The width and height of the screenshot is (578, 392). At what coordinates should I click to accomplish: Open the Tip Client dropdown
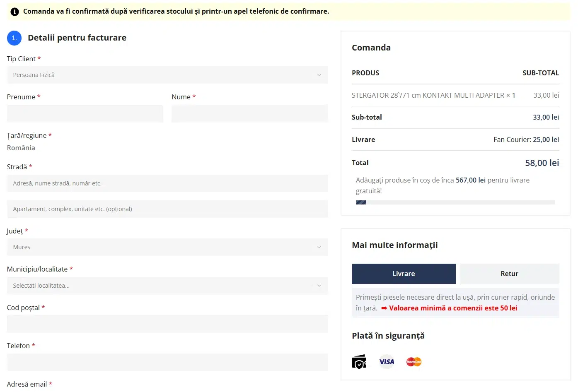click(x=167, y=75)
